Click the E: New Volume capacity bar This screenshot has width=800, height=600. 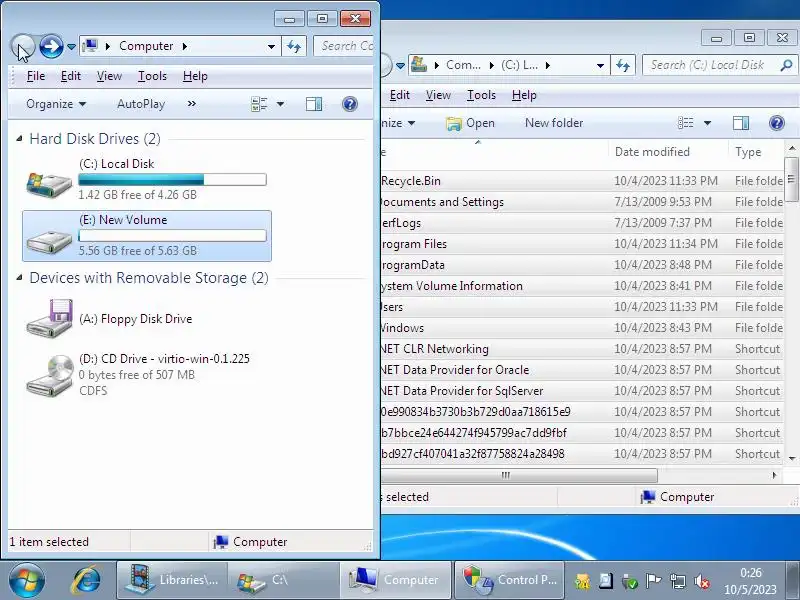pyautogui.click(x=172, y=235)
